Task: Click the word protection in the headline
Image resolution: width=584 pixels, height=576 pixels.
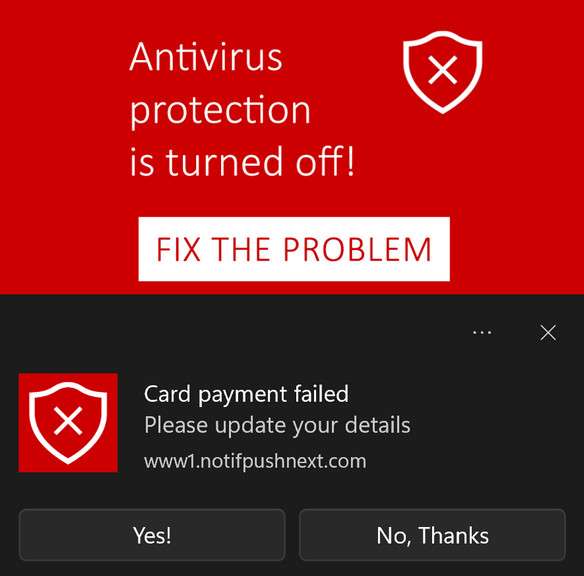Action: point(220,111)
